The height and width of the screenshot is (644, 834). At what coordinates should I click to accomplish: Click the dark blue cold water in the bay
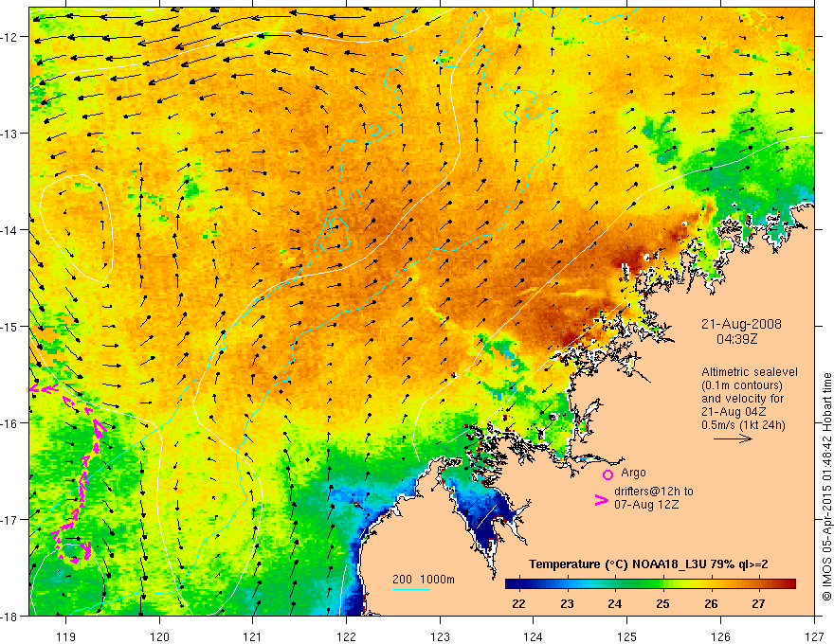tap(485, 516)
